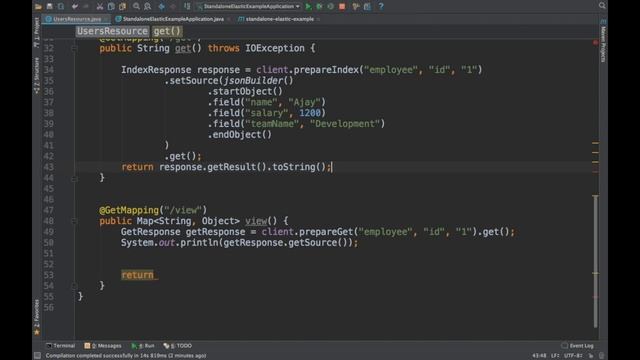Screen dimensions: 640x360
Task: Open the Help question mark icon
Action: click(x=381, y=6)
